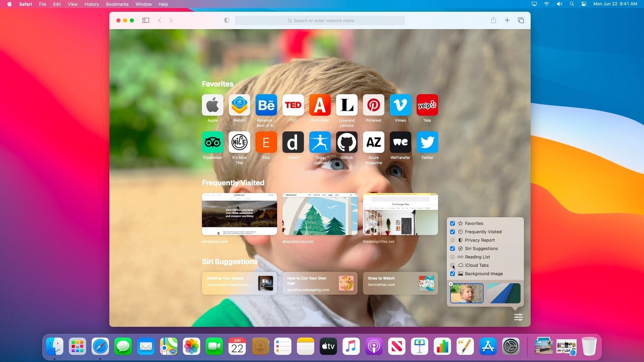Click Bookmarks in menu bar
Image resolution: width=644 pixels, height=362 pixels.
point(116,4)
